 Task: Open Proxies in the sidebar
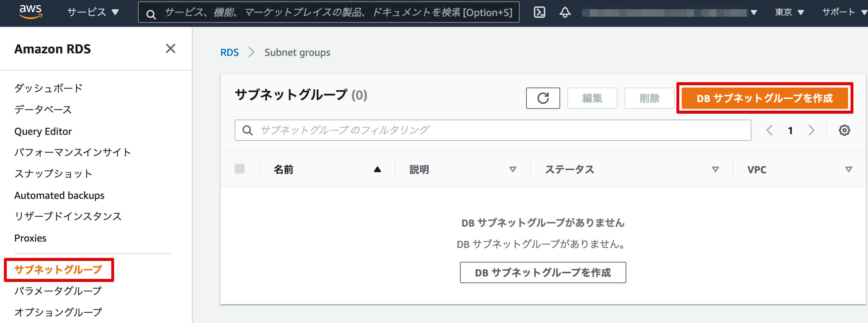tap(30, 238)
